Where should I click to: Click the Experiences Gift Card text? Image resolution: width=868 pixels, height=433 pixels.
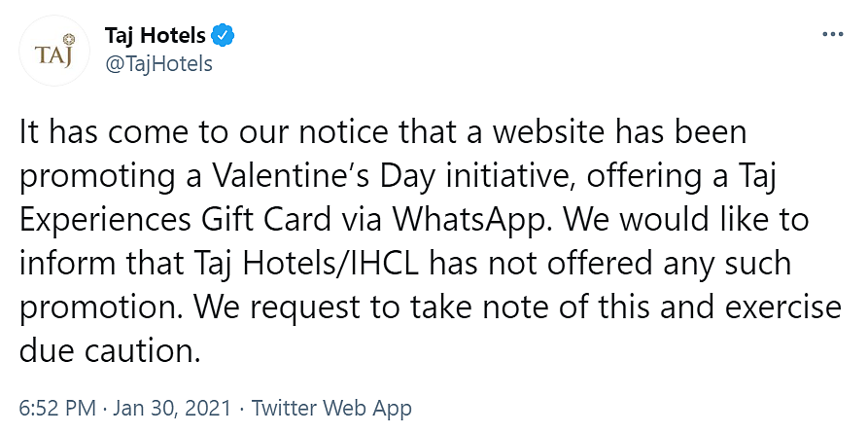pyautogui.click(x=176, y=220)
